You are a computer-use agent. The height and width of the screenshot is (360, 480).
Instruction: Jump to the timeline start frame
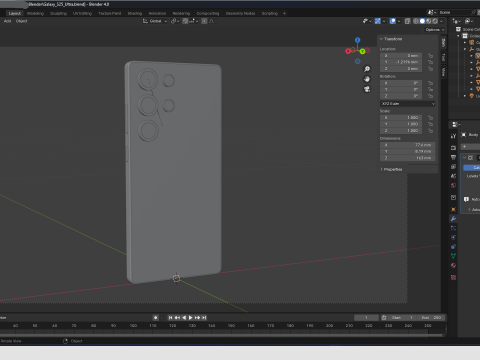point(170,318)
